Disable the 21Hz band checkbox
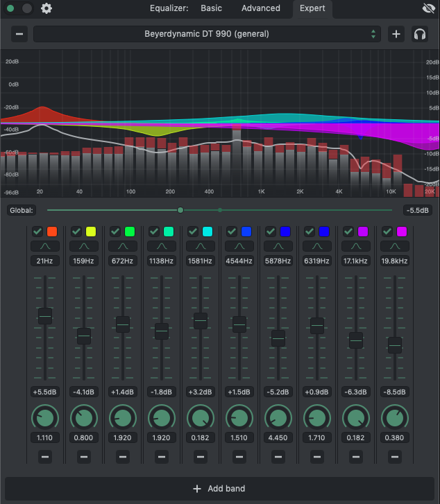The width and height of the screenshot is (440, 504). coord(37,232)
